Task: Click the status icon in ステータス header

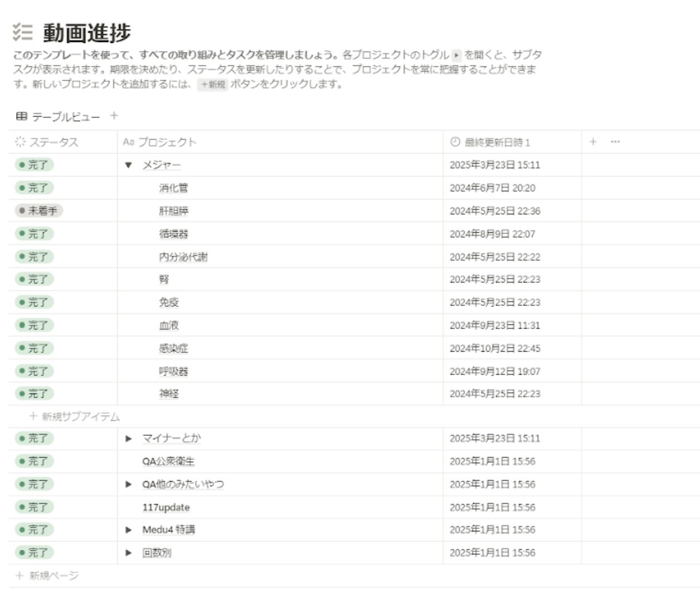Action: click(x=20, y=142)
